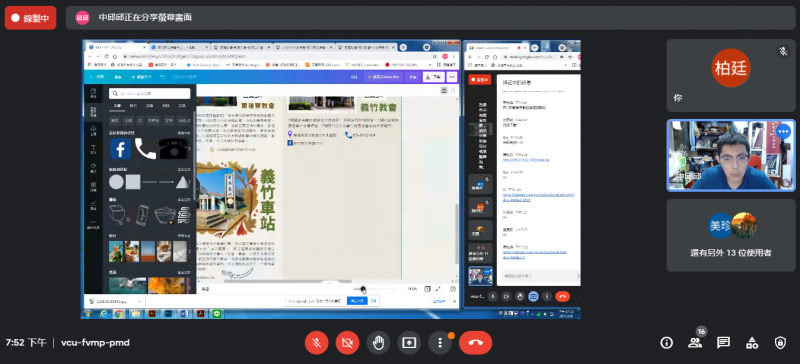
Task: Open more options three-dot menu in bottom bar
Action: pyautogui.click(x=440, y=343)
